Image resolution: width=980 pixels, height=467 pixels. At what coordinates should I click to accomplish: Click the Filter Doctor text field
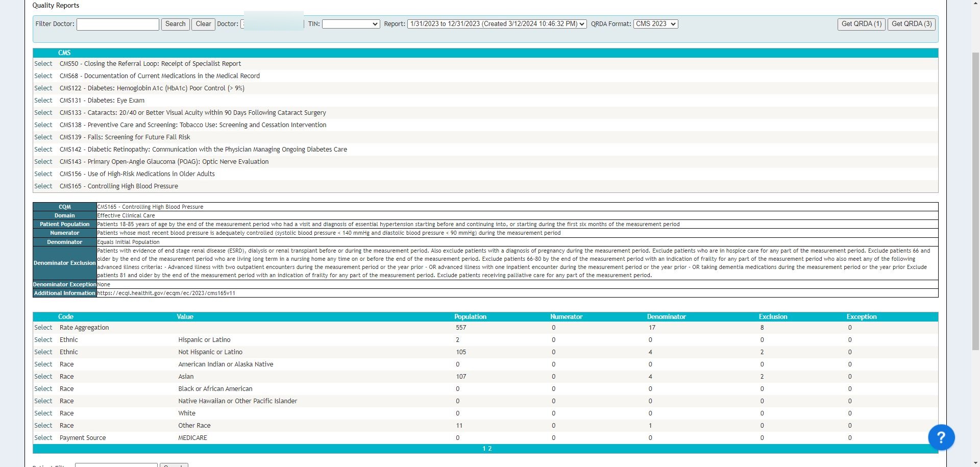[x=117, y=24]
